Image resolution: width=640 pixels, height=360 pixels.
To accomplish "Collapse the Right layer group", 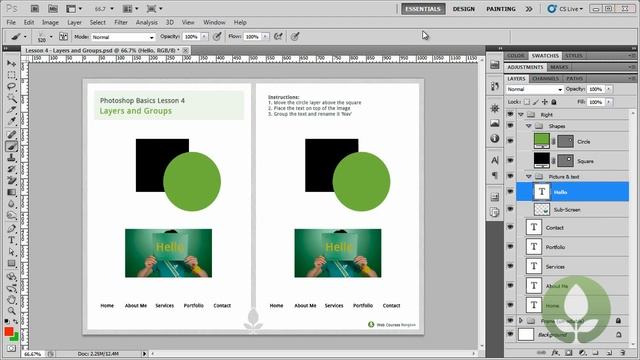I will click(x=521, y=115).
